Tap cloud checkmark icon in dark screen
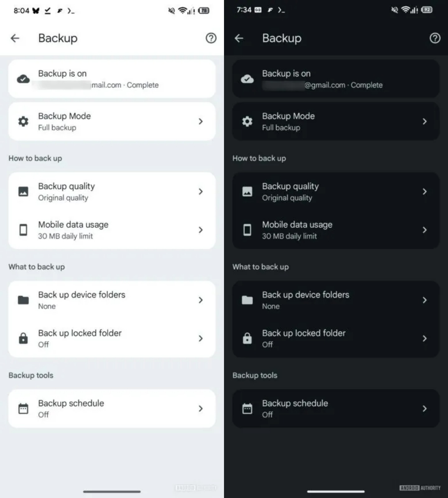 pos(247,79)
